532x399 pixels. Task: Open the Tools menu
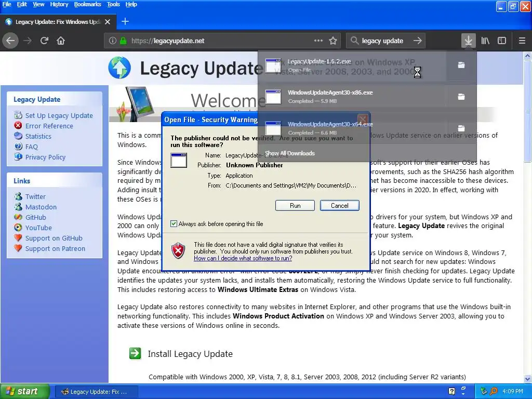click(x=113, y=4)
